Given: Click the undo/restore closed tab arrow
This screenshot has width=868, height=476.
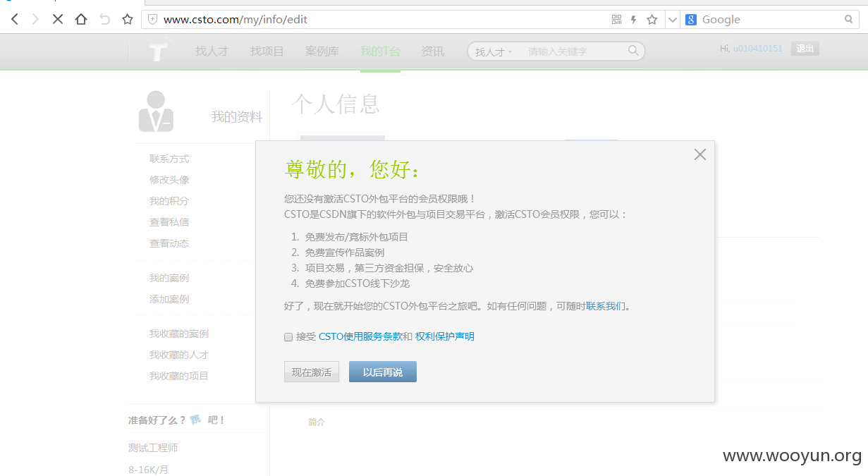Looking at the screenshot, I should 104,20.
